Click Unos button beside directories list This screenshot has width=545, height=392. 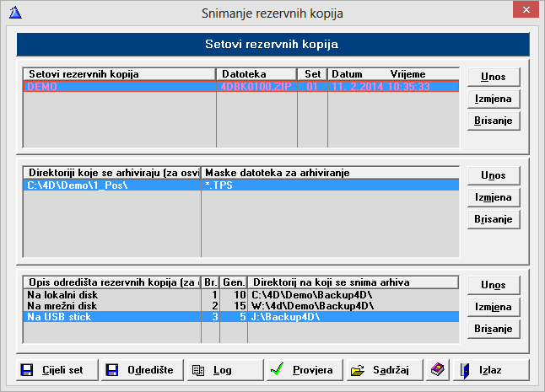tap(494, 175)
